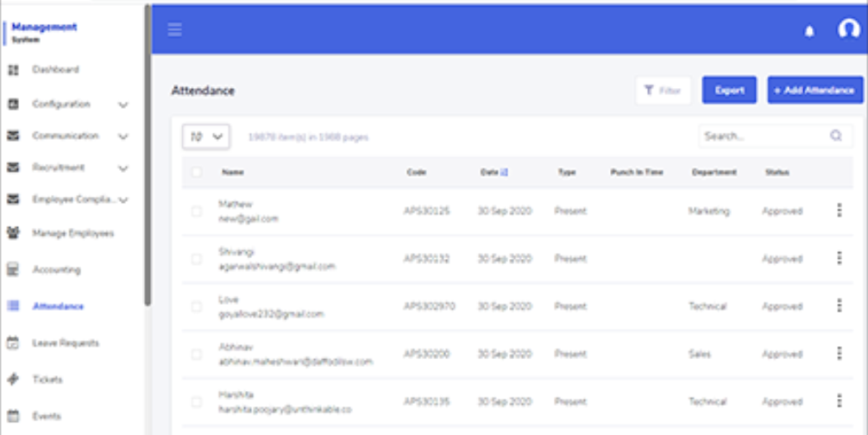Click the sidebar vertical scrollbar
The image size is (868, 435).
148,155
